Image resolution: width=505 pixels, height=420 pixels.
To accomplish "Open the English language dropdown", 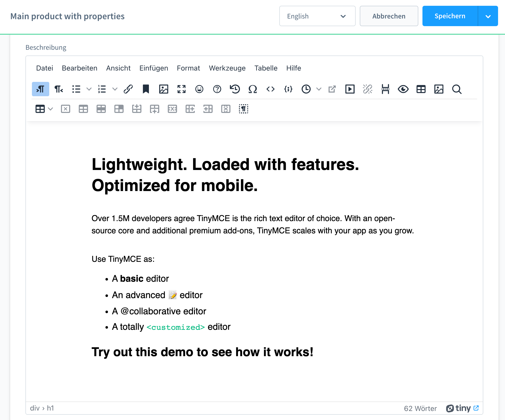I will click(x=317, y=16).
